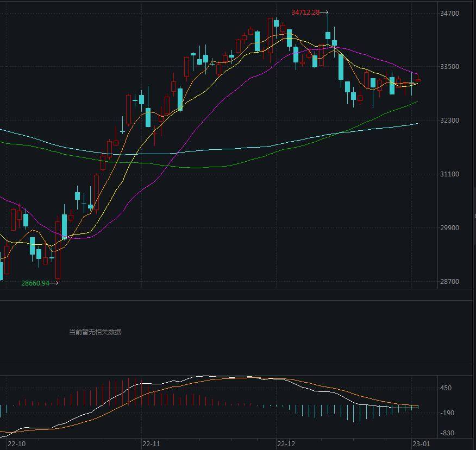Select the 22-10 date label on timeline
The width and height of the screenshot is (476, 450).
[x=16, y=444]
